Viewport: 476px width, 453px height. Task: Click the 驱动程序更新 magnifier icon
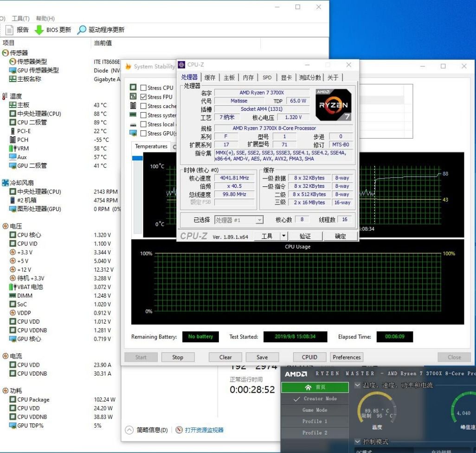point(82,29)
